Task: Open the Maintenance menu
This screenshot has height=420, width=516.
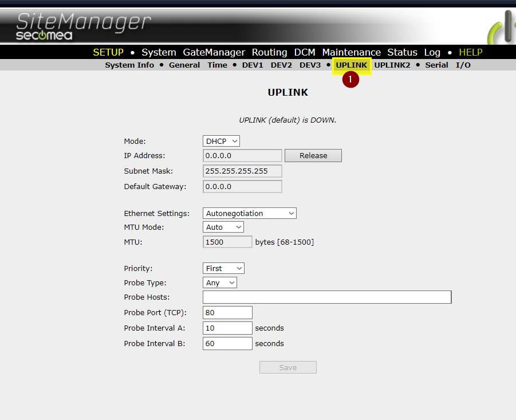Action: click(x=352, y=52)
